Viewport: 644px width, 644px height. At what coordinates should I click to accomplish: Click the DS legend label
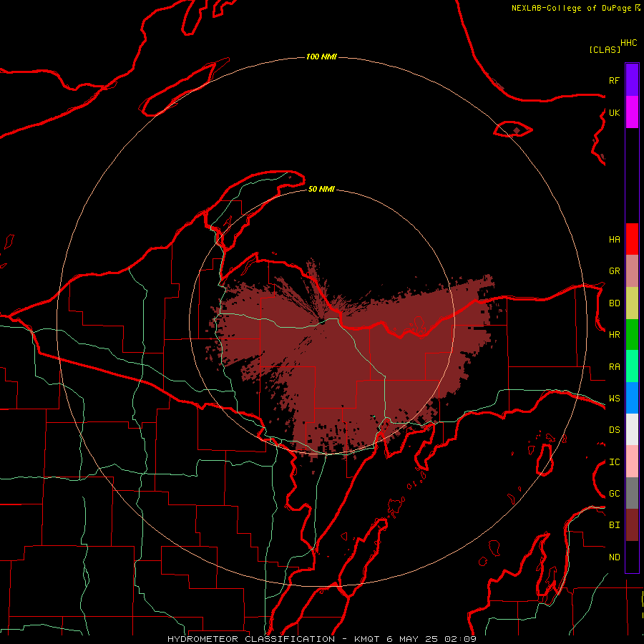pos(614,430)
